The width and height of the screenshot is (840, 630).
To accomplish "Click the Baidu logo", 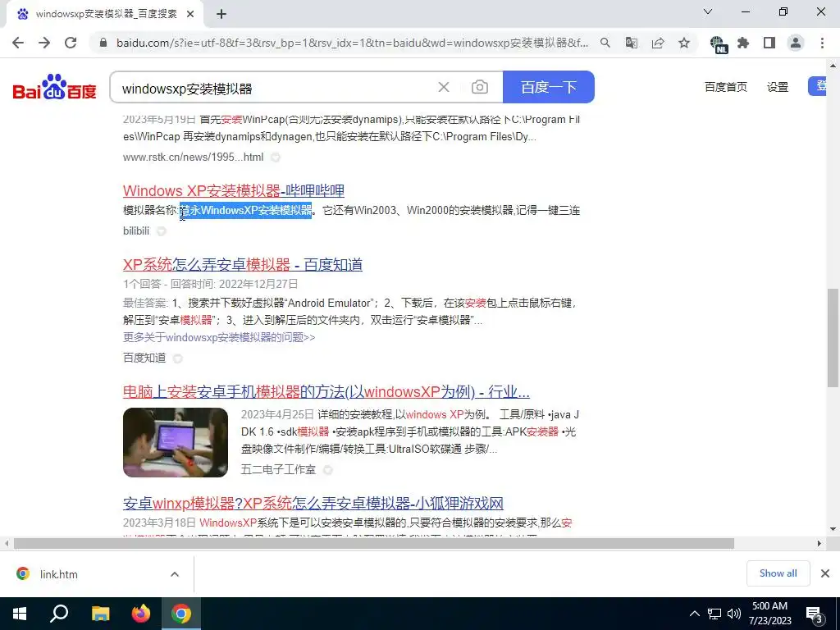I will pos(55,87).
